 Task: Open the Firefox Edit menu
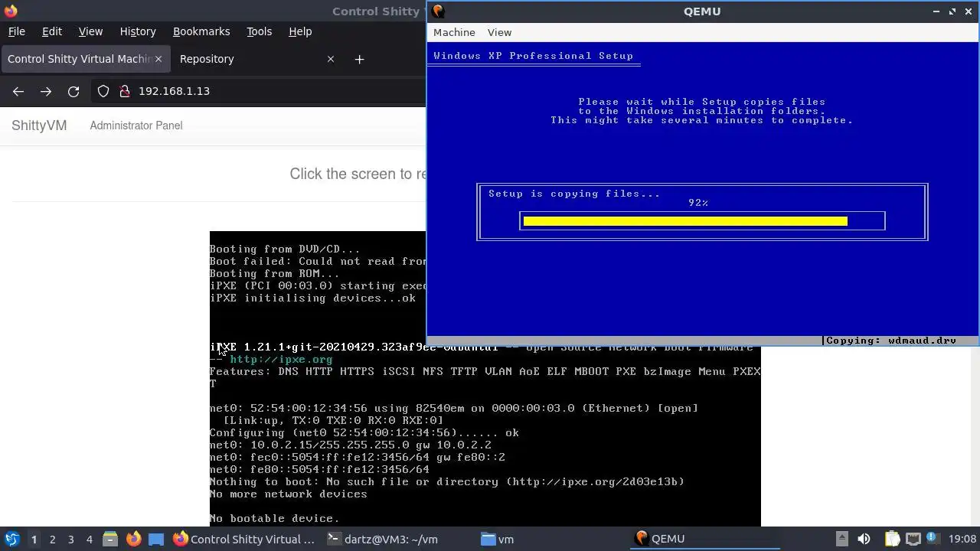[52, 31]
